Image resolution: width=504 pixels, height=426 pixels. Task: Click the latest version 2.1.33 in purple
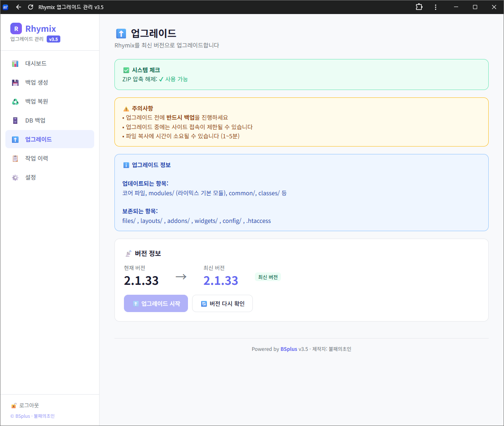pyautogui.click(x=221, y=281)
